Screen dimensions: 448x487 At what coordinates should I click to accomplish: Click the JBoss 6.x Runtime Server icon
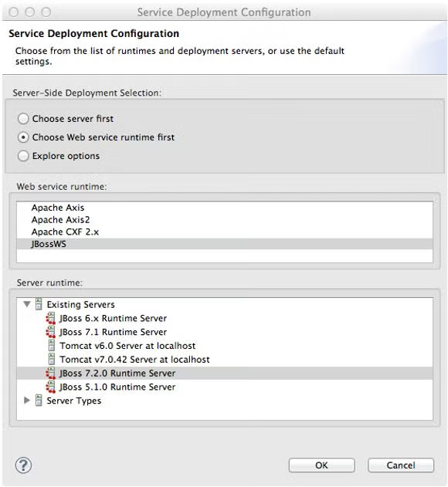pyautogui.click(x=51, y=318)
